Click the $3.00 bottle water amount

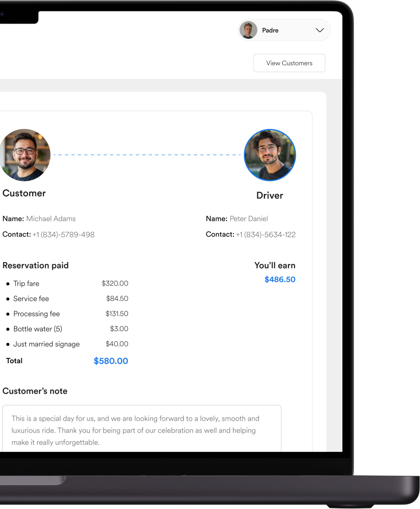[119, 329]
